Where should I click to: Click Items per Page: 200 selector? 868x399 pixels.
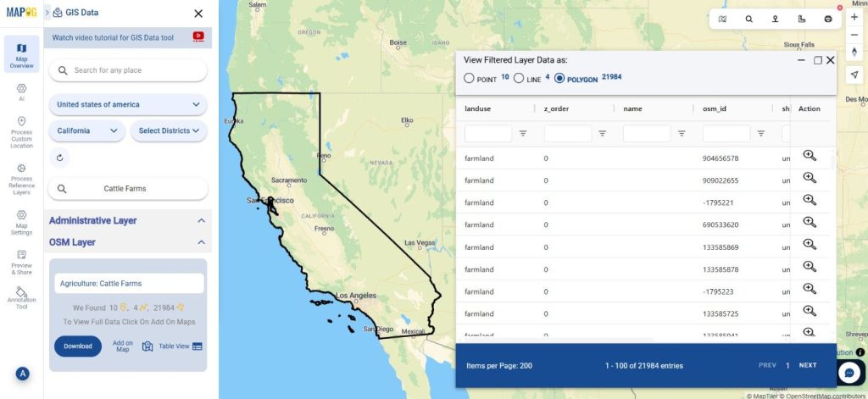tap(499, 366)
